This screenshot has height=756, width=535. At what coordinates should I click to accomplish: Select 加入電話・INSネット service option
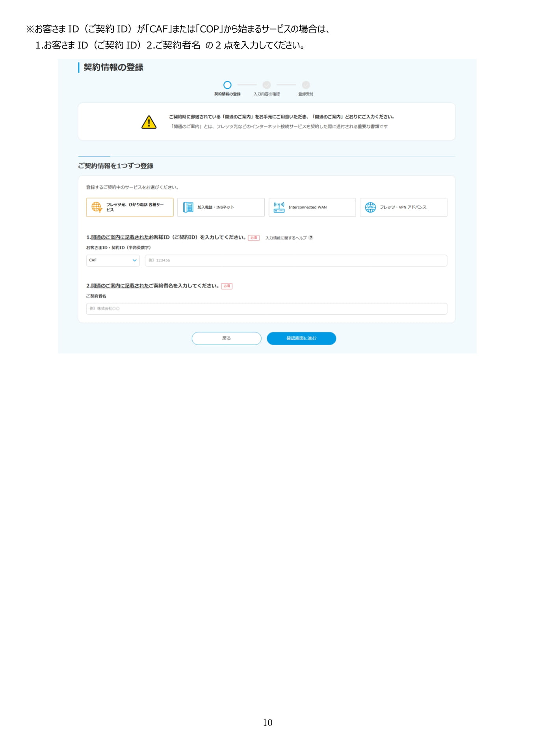(x=221, y=207)
